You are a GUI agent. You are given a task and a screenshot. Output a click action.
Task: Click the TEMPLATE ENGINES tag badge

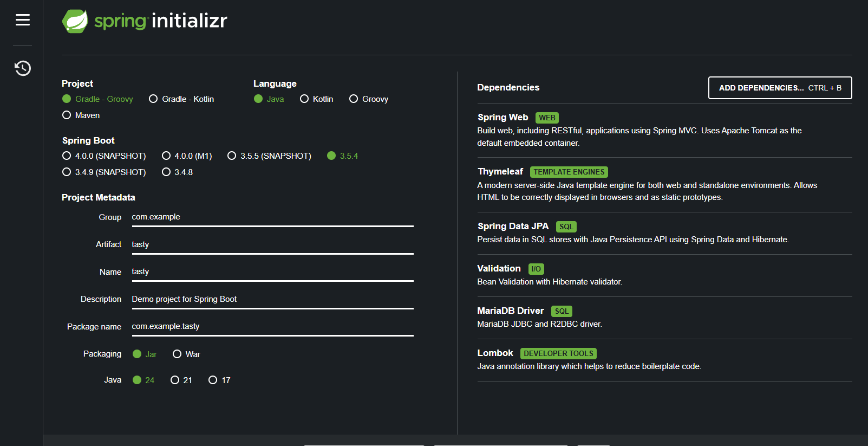click(569, 172)
